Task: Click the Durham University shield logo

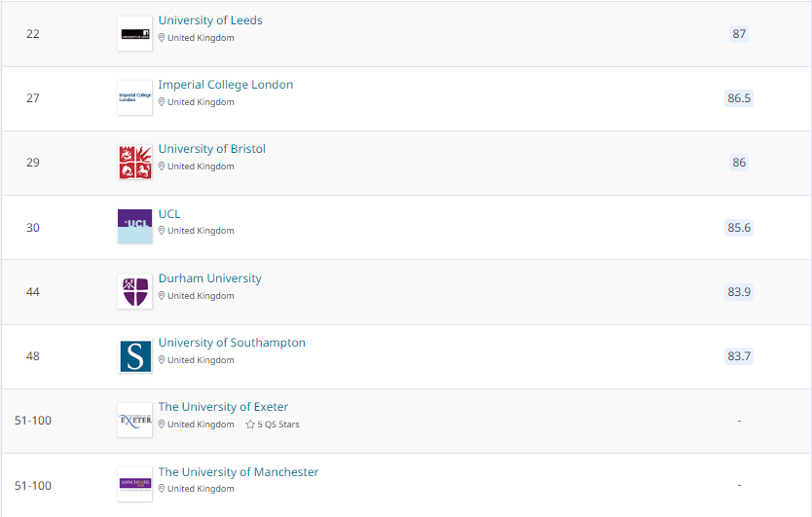Action: (x=134, y=291)
